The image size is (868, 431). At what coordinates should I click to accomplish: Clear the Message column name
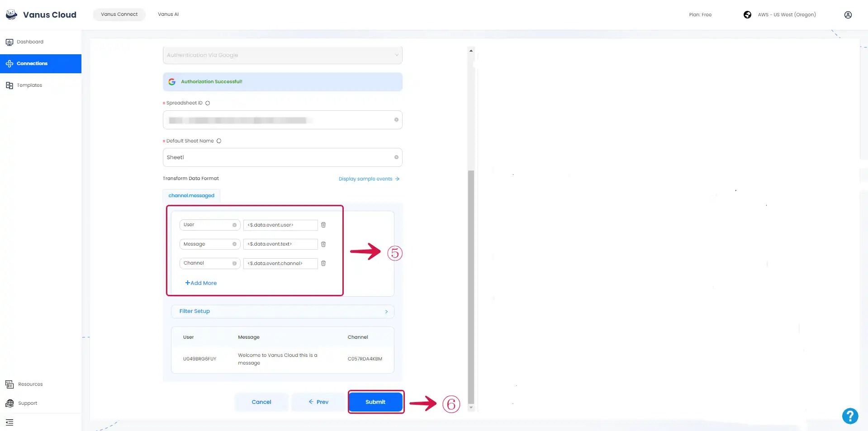[x=234, y=244]
